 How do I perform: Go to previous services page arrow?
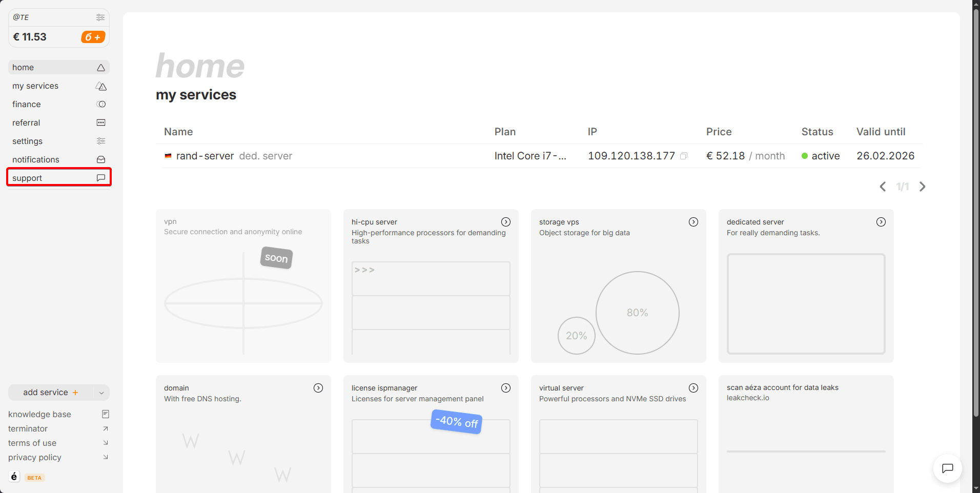tap(883, 187)
